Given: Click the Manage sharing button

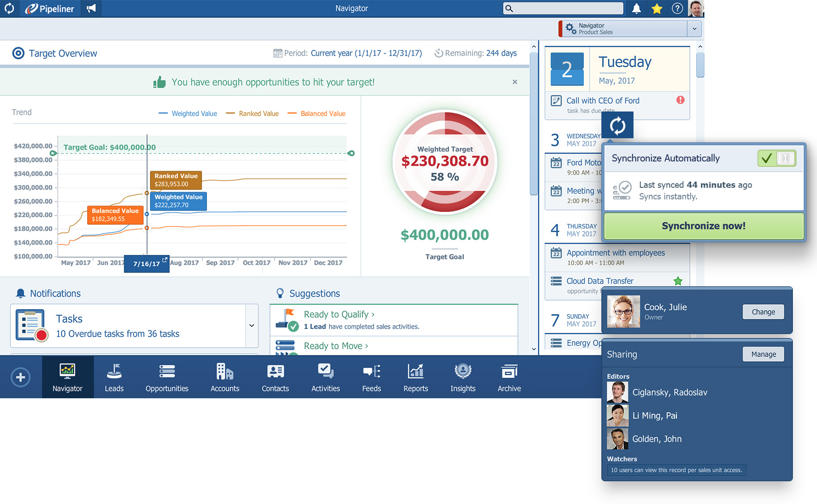Looking at the screenshot, I should point(763,354).
